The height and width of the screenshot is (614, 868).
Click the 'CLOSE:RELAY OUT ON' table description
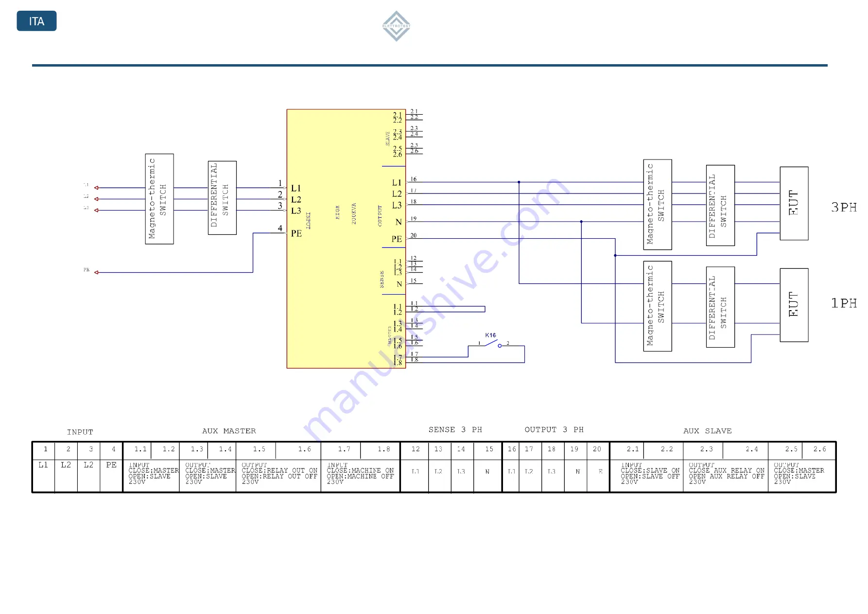(279, 471)
